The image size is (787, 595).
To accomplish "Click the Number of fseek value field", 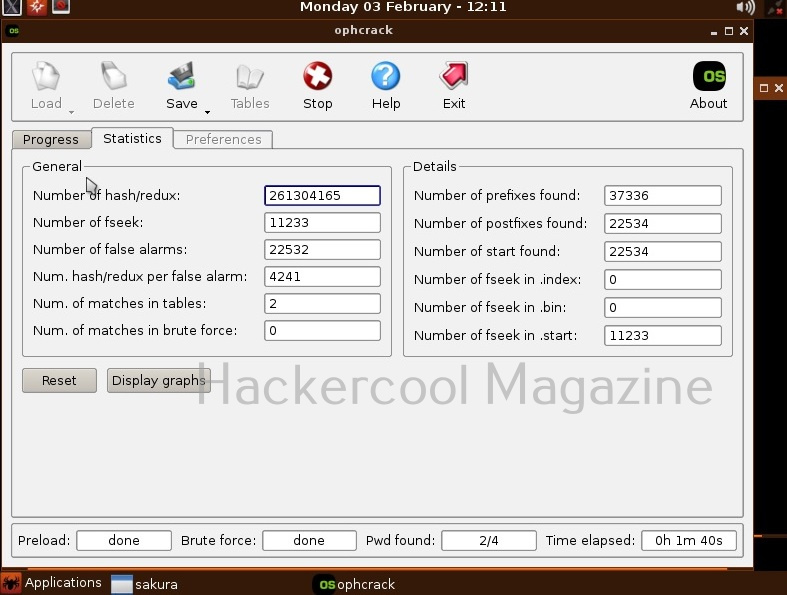I will point(322,222).
